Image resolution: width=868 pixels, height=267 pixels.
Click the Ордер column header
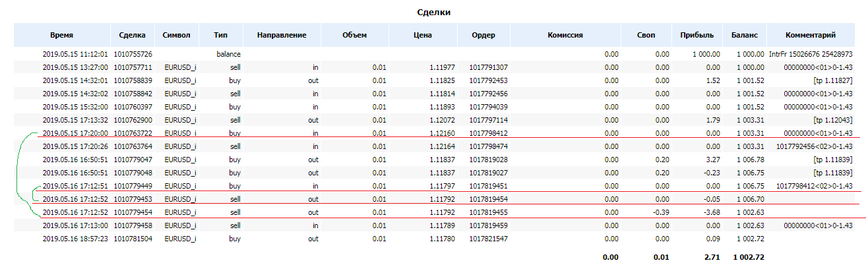(484, 35)
